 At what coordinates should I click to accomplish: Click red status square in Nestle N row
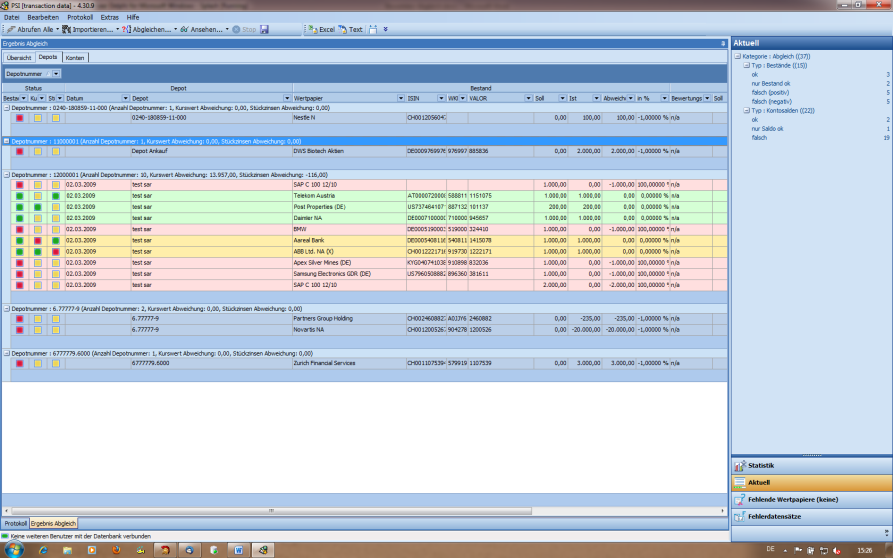[x=20, y=118]
